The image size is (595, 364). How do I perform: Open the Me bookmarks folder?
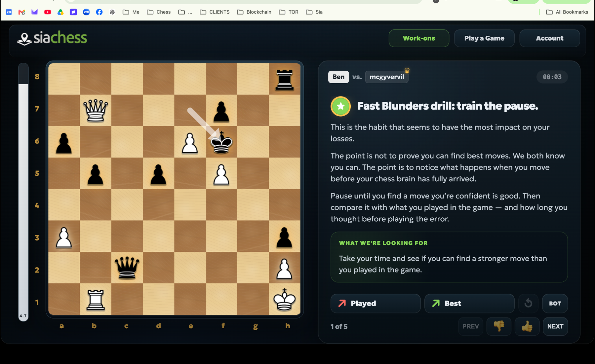(x=131, y=12)
